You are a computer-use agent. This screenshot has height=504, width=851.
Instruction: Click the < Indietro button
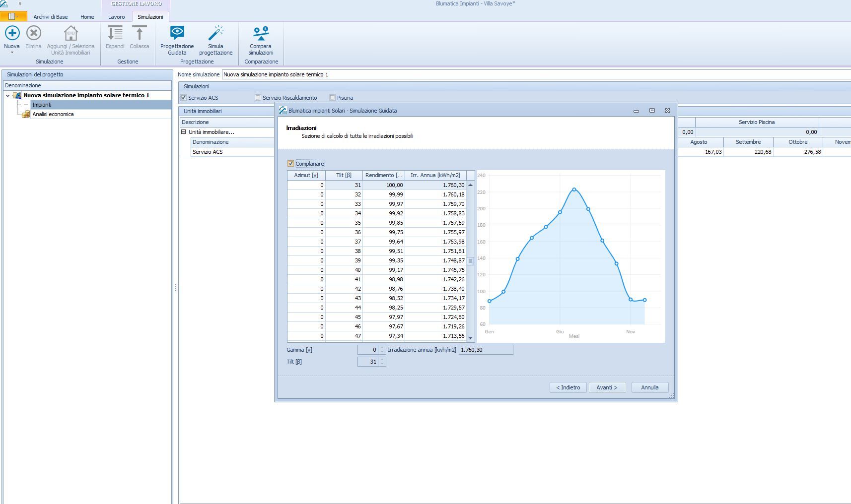click(568, 387)
